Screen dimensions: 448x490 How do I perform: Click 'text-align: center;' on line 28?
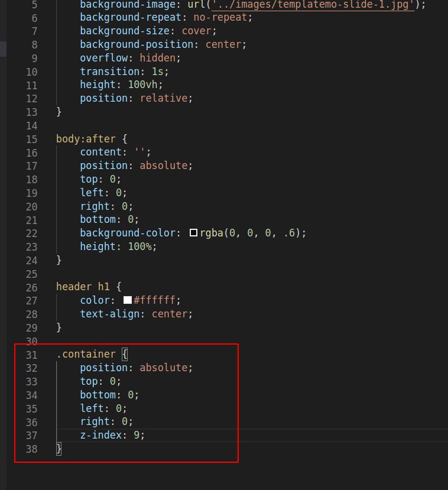pos(136,314)
